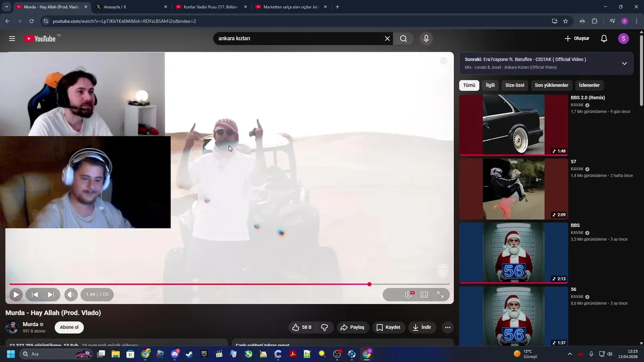Like the video (58 B)
This screenshot has width=644, height=362.
(302, 327)
